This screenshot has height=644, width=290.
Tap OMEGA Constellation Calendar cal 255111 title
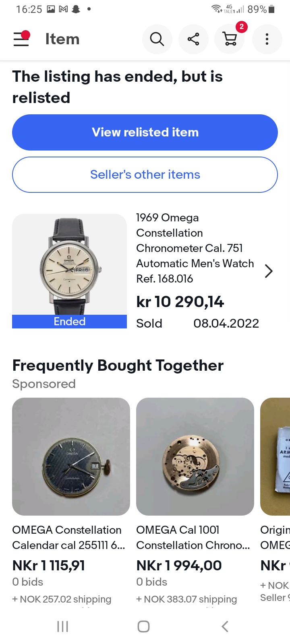68,537
